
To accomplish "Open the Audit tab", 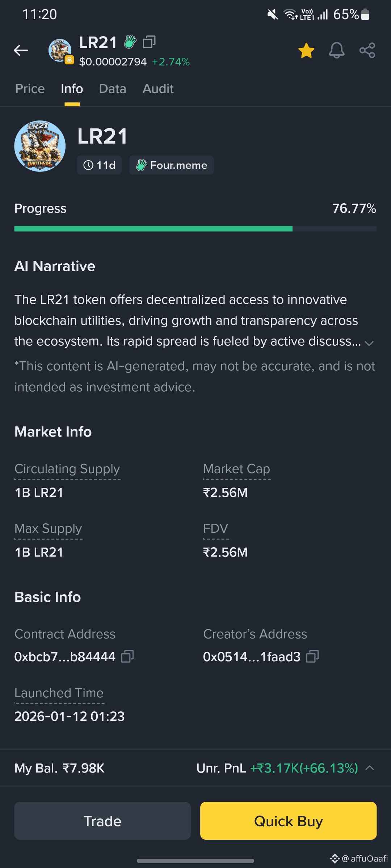I will (158, 89).
